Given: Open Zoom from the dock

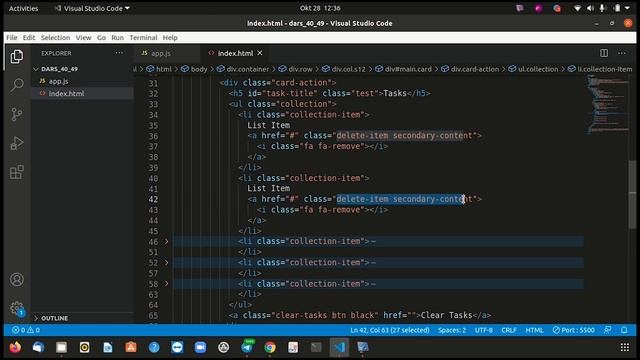Looking at the screenshot, I should click(200, 347).
